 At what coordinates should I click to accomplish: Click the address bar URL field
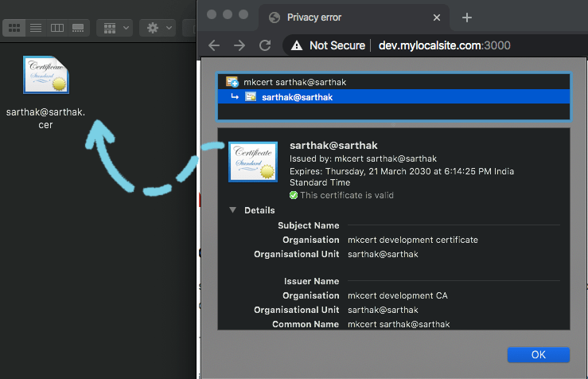(444, 45)
